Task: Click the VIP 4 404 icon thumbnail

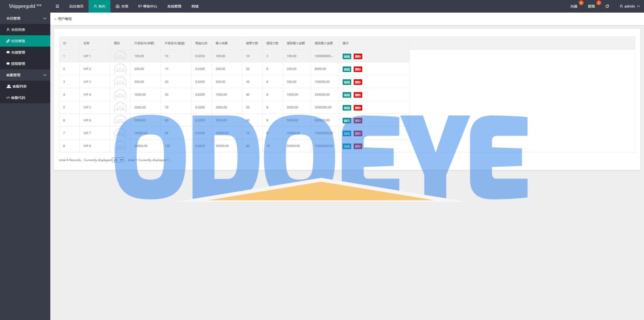Action: tap(120, 95)
